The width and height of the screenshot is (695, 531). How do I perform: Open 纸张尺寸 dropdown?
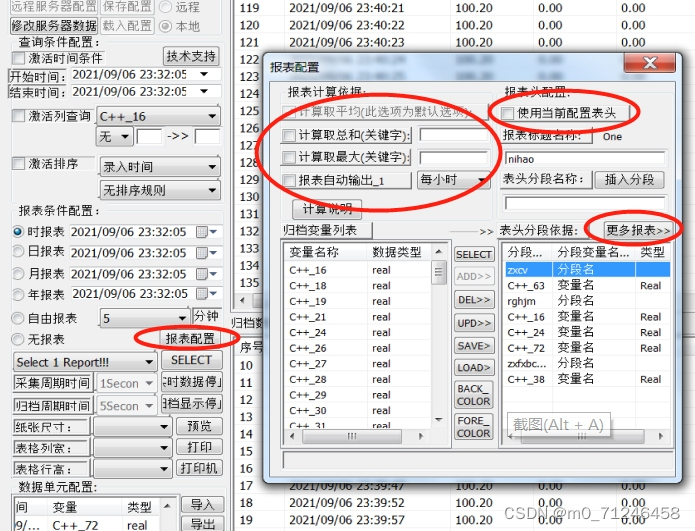133,427
